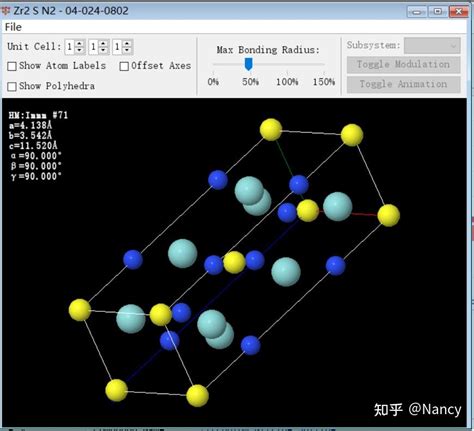Image resolution: width=474 pixels, height=431 pixels.
Task: Open the File menu
Action: coord(13,27)
